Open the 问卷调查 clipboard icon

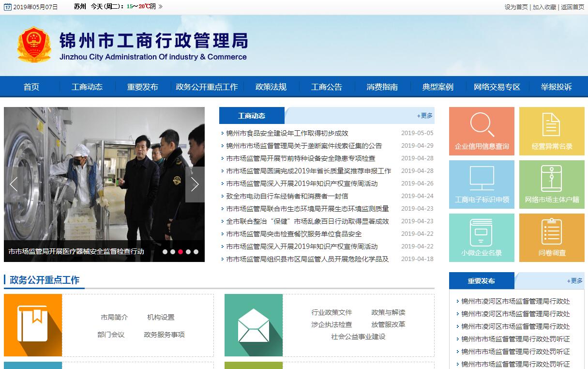[551, 232]
